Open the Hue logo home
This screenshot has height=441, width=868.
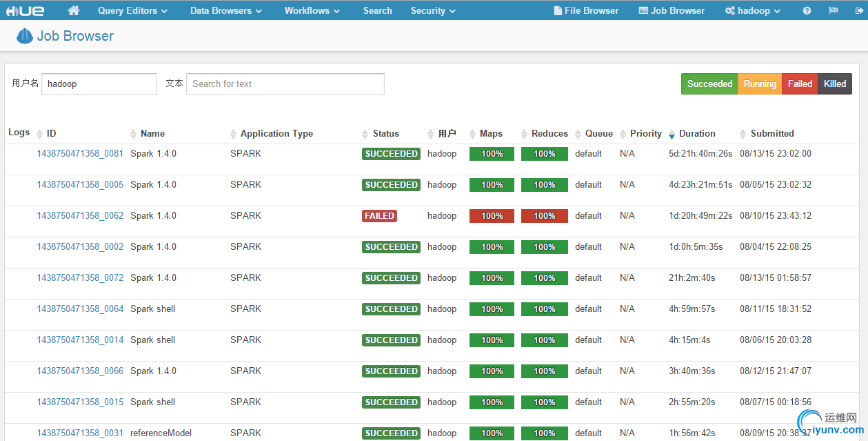point(26,10)
